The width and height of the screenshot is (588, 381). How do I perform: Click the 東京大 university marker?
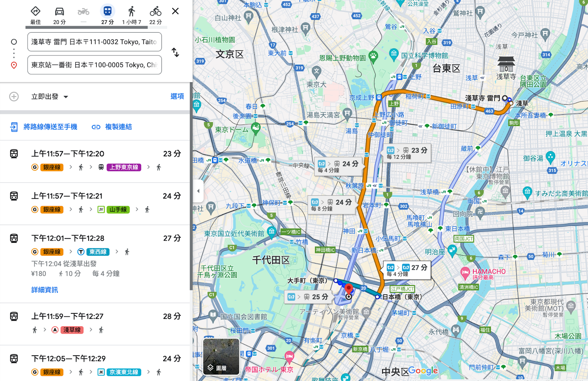[x=317, y=72]
